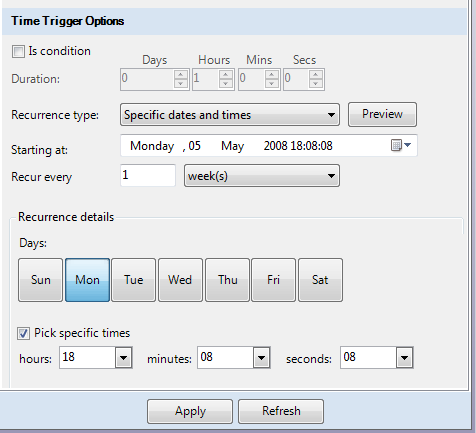476x433 pixels.
Task: Toggle the Fri day button
Action: 273,280
